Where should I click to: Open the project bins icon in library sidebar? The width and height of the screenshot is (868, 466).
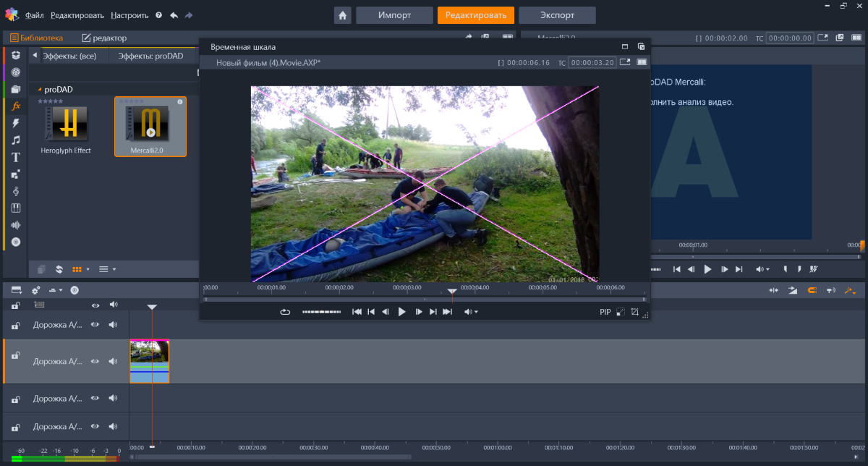click(15, 55)
